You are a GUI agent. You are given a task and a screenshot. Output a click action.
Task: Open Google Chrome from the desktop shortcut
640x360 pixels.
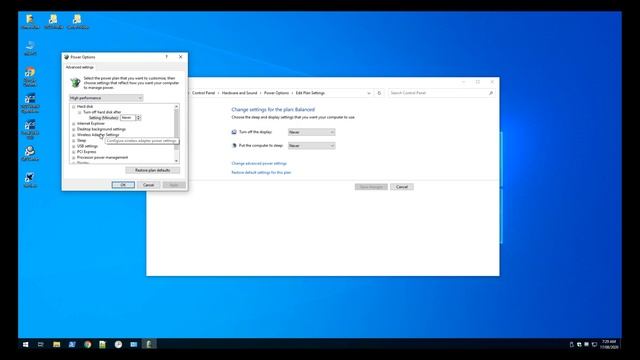30,76
